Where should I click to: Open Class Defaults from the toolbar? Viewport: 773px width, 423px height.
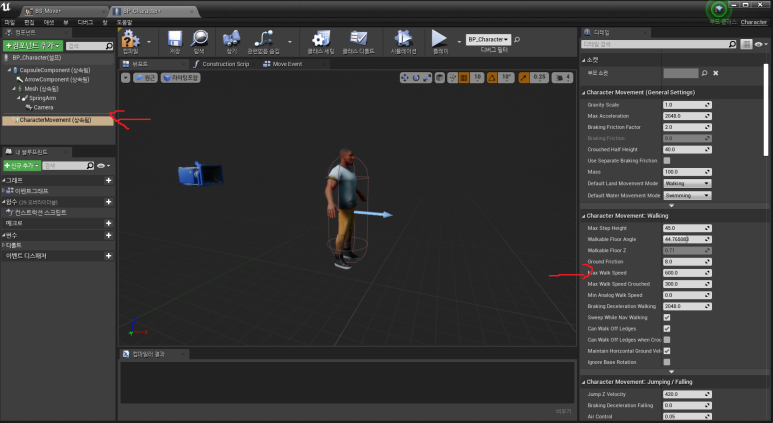pyautogui.click(x=358, y=39)
